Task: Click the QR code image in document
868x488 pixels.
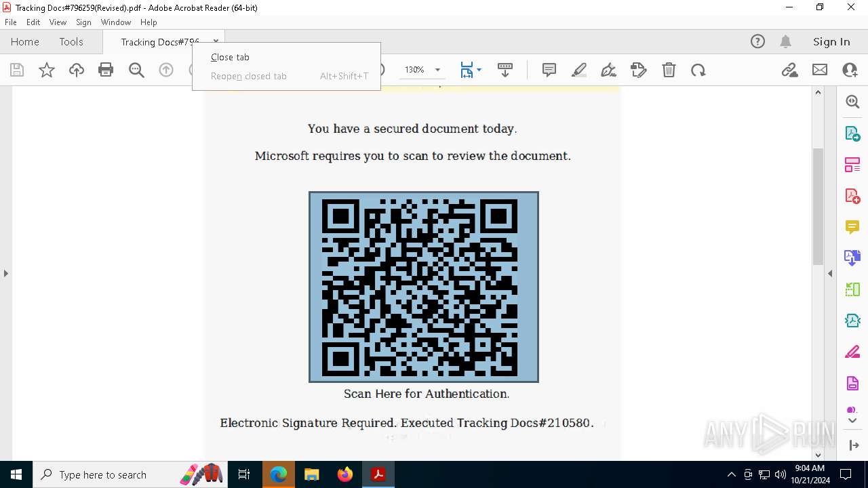Action: (x=424, y=287)
